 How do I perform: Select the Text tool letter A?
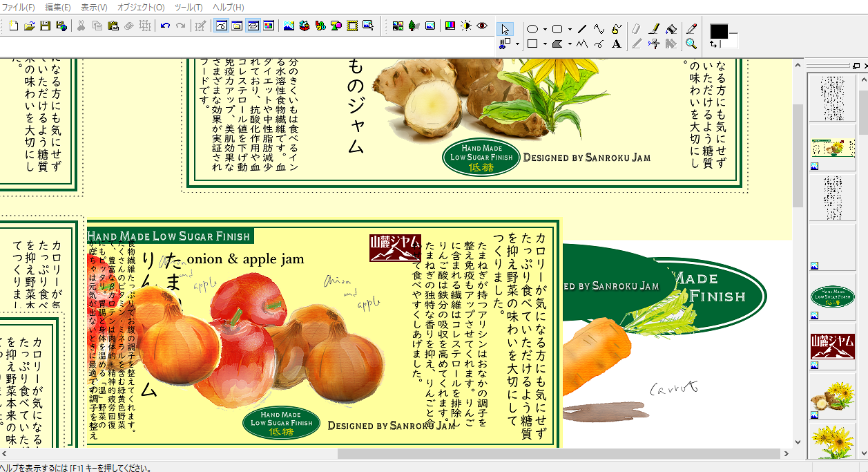[x=617, y=44]
